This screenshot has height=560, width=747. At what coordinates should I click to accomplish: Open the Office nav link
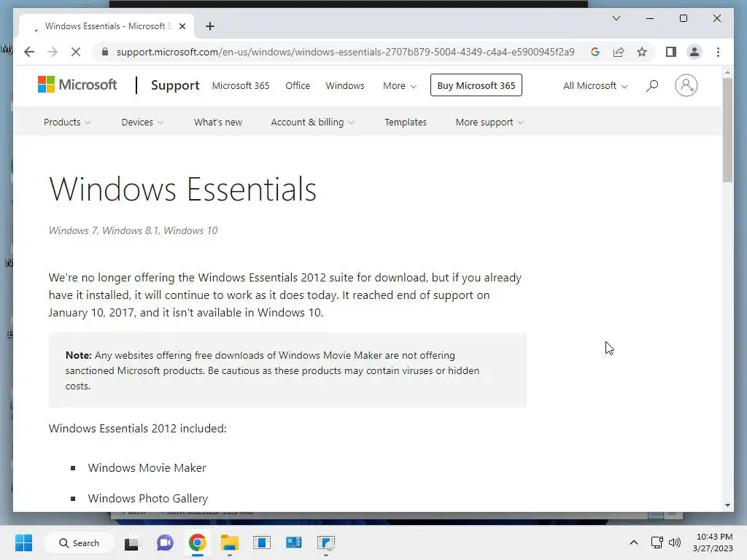coord(298,86)
